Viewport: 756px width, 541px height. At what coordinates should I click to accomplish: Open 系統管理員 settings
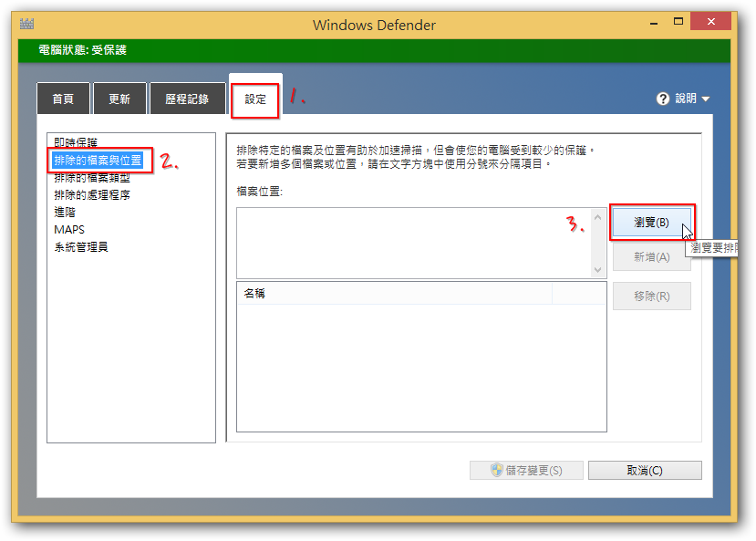pyautogui.click(x=81, y=247)
